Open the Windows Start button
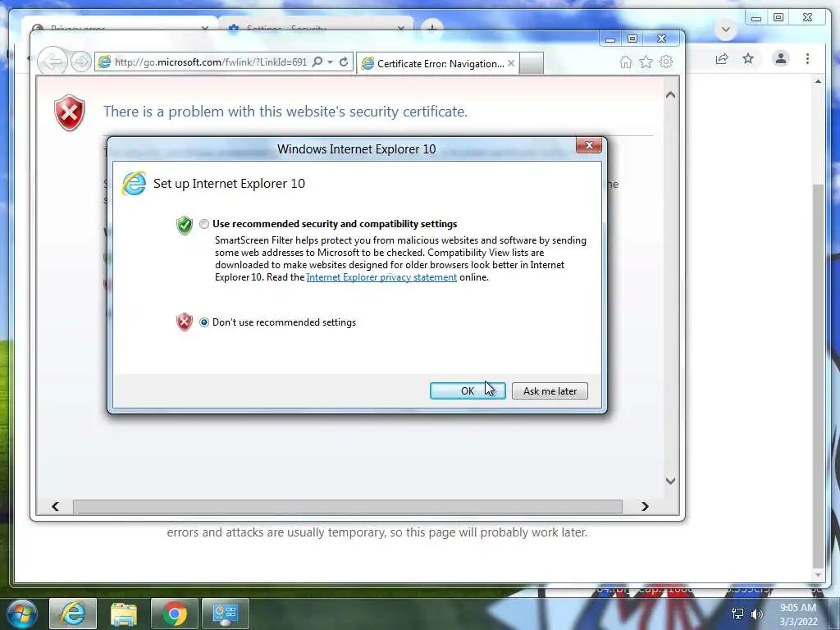 (21, 614)
